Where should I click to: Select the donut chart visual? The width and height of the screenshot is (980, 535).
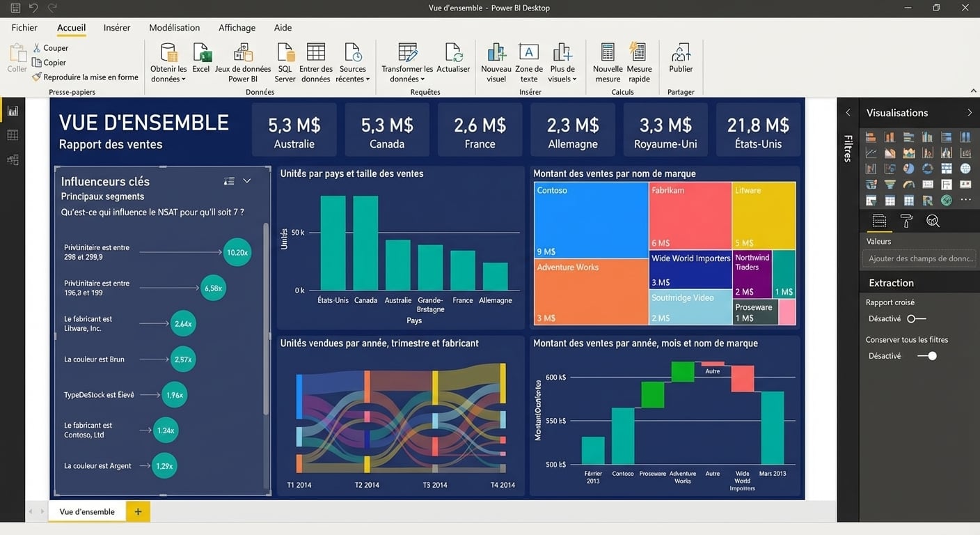click(928, 169)
